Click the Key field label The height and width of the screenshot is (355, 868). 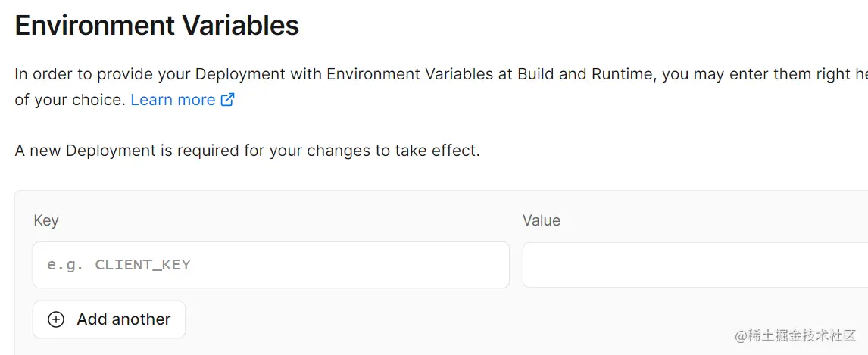[46, 220]
